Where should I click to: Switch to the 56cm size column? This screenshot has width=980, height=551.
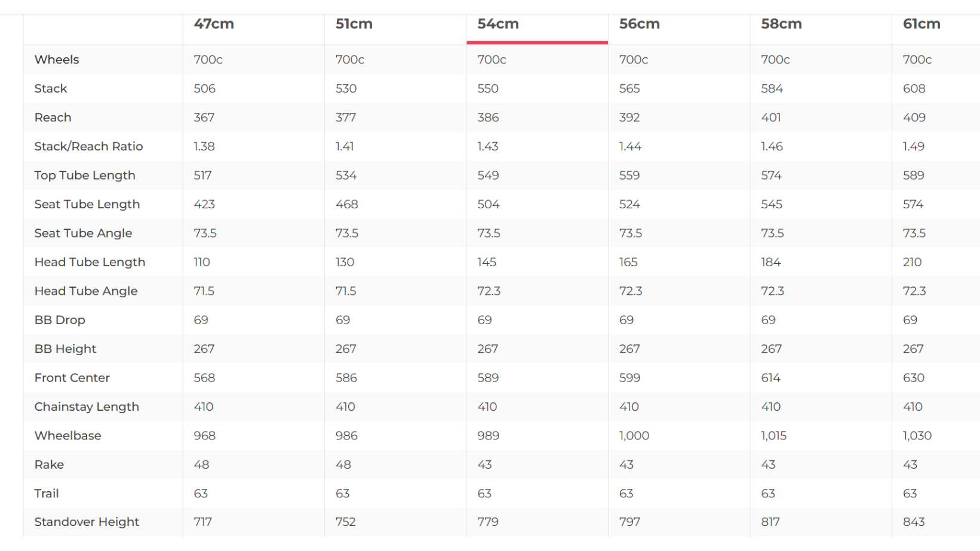click(x=639, y=24)
